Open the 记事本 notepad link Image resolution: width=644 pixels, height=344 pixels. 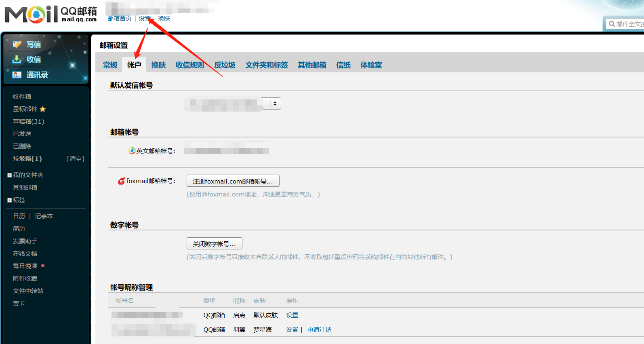click(x=44, y=216)
